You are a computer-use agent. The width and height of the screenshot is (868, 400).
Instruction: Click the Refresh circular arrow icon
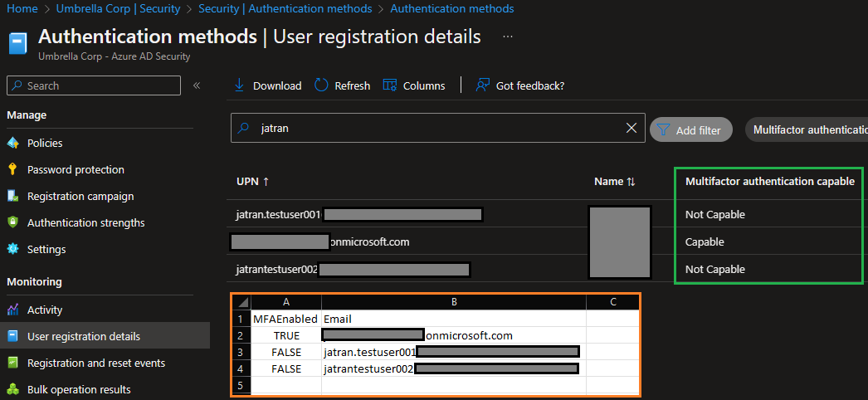[322, 85]
